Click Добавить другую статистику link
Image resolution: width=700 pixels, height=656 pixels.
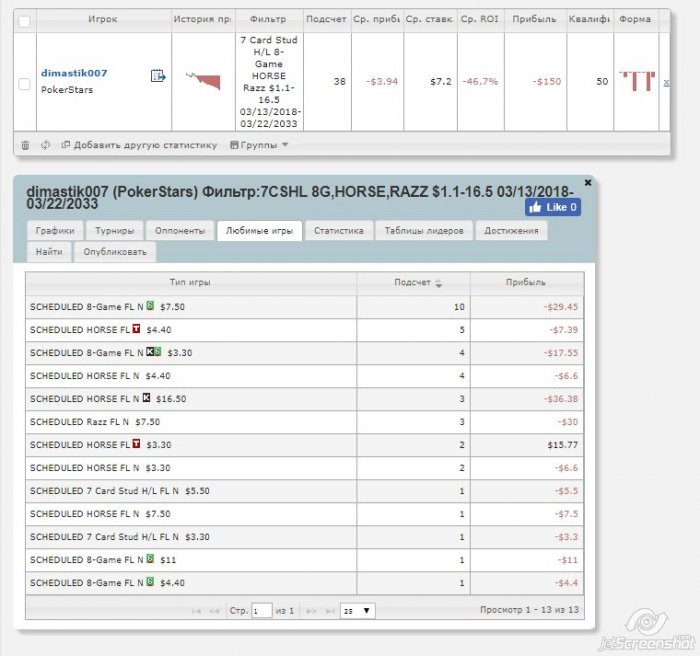[145, 145]
